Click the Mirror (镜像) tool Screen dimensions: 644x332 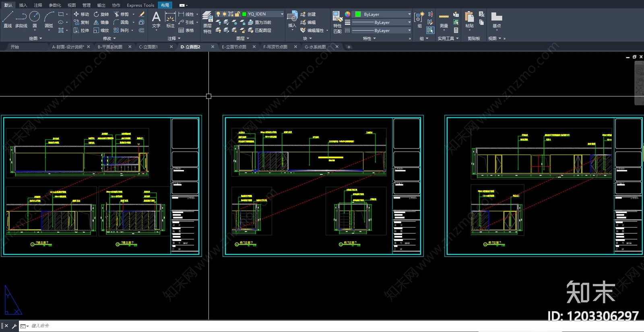coord(101,22)
